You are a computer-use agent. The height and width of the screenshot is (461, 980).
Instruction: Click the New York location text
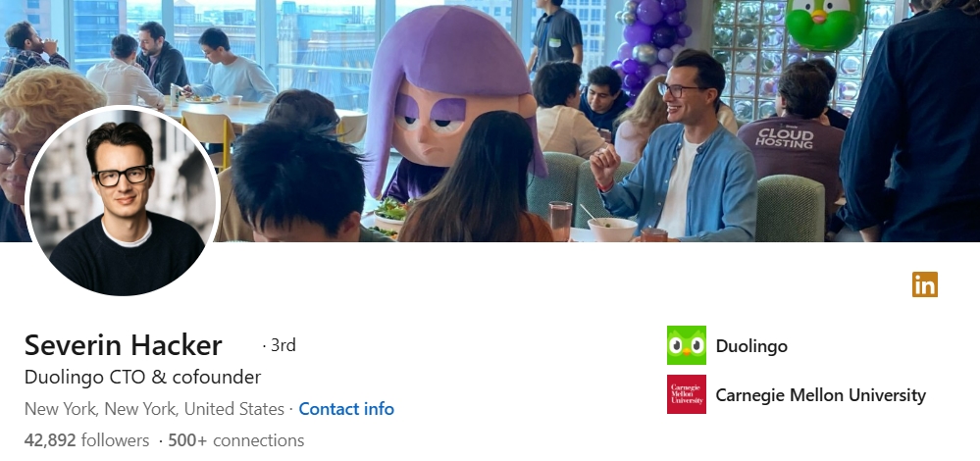154,409
